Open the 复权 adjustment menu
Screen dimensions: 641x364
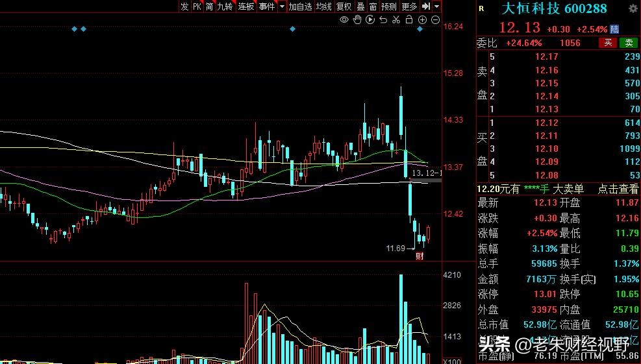tap(344, 6)
